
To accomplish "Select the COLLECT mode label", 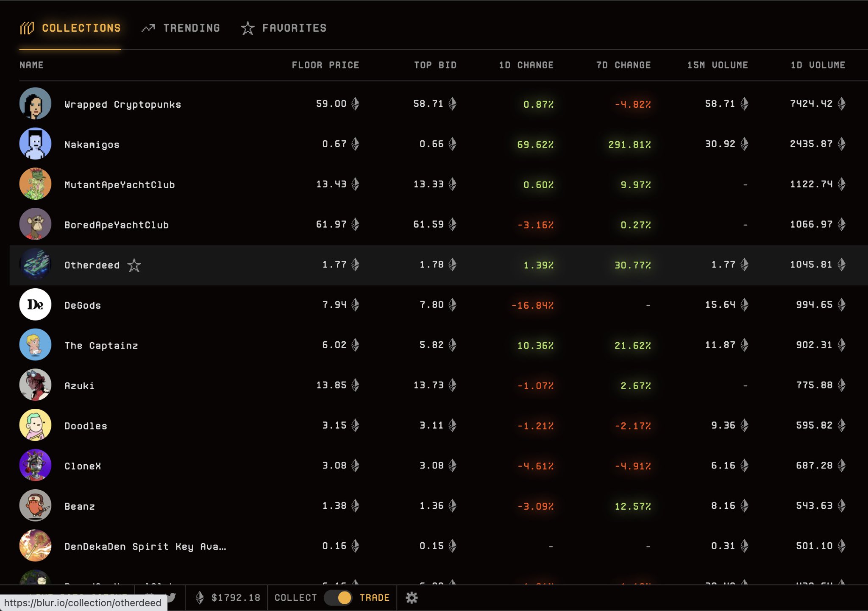I will pos(295,598).
